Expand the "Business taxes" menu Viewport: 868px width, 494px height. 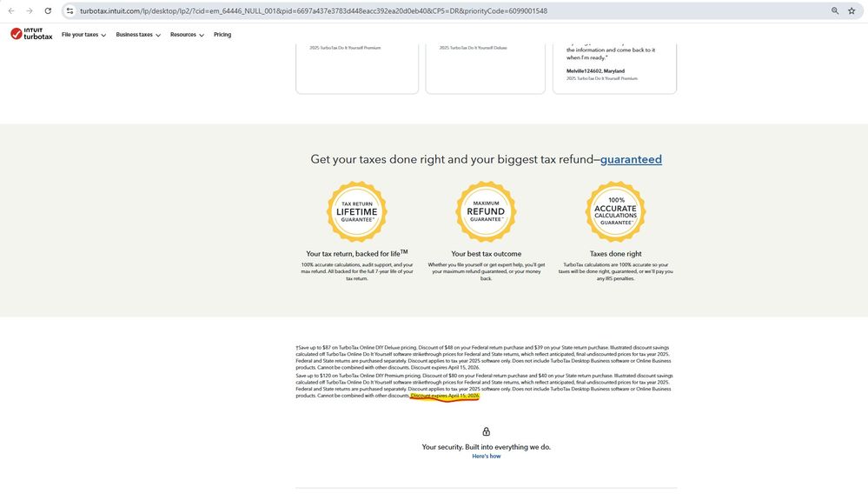138,34
